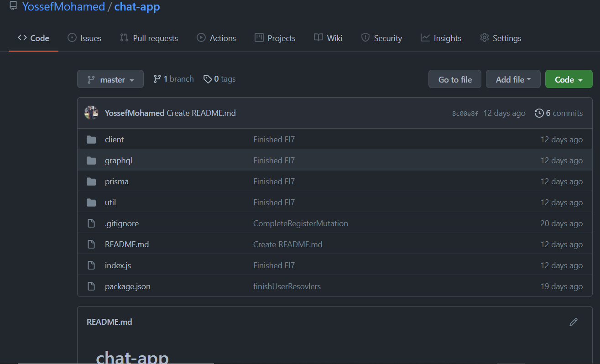
Task: Edit README.md using the pencil icon
Action: 574,322
